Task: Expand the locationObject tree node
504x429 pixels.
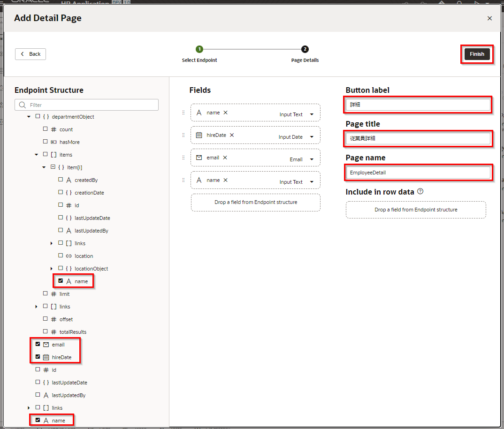Action: 52,269
